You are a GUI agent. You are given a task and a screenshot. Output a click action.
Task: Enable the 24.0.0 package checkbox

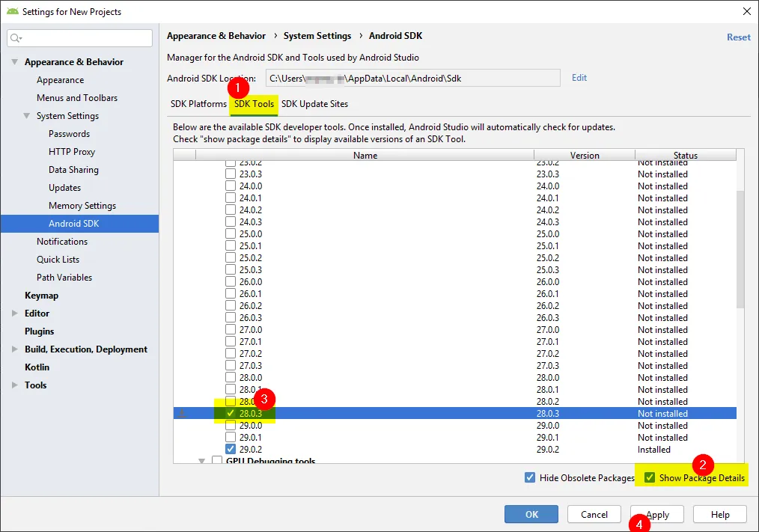[x=231, y=186]
